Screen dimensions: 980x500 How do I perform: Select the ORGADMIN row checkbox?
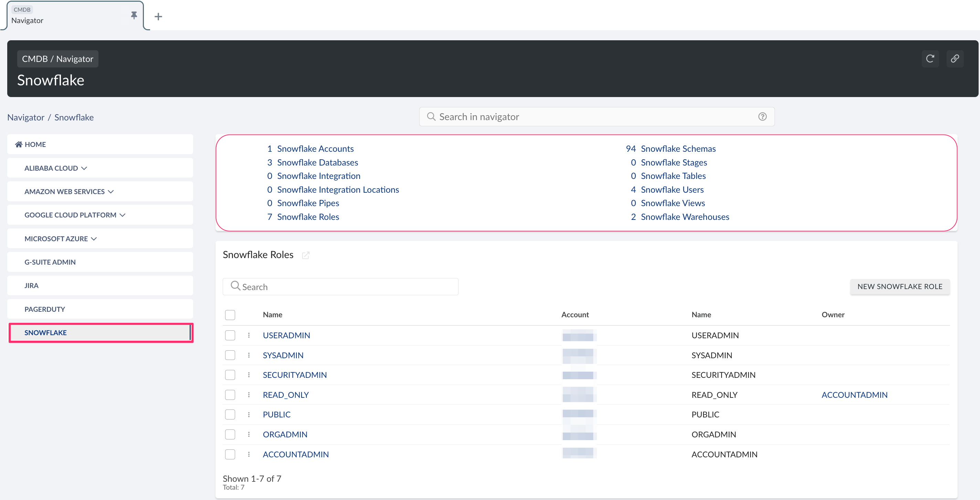point(230,434)
